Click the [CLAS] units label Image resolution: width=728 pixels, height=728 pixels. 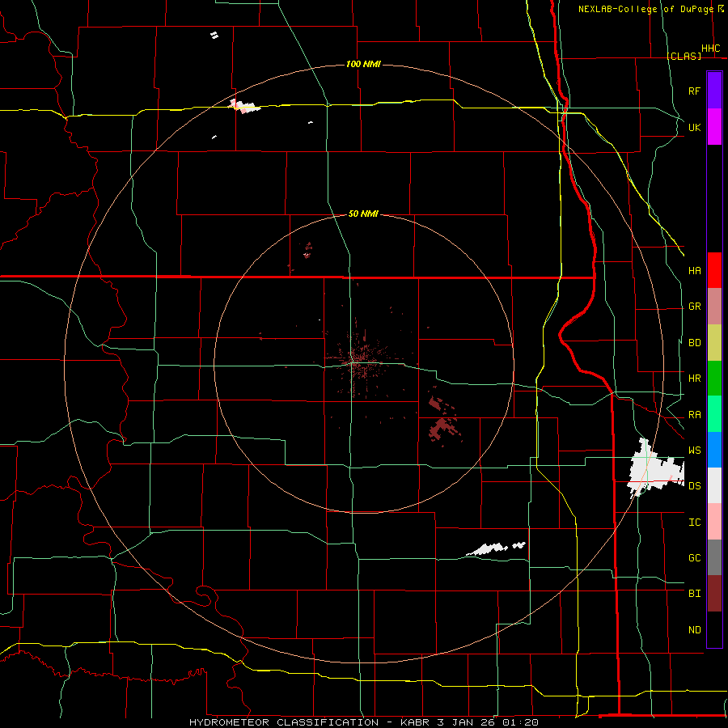tap(684, 56)
